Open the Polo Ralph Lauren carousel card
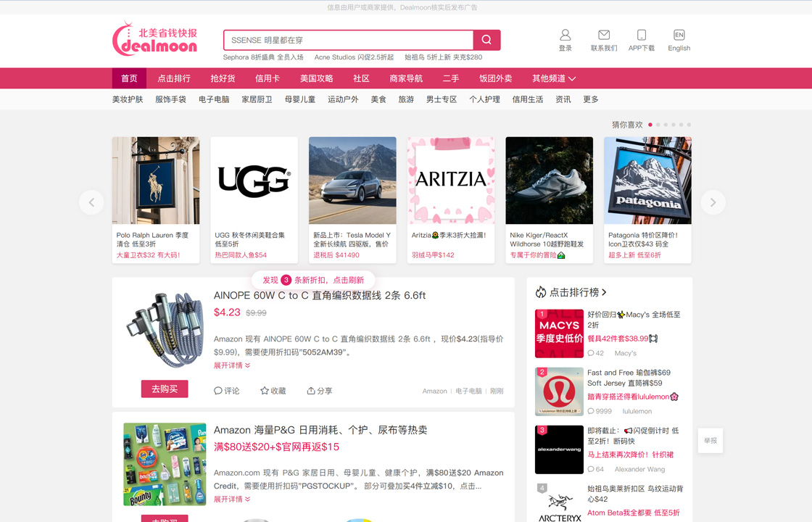 [156, 200]
